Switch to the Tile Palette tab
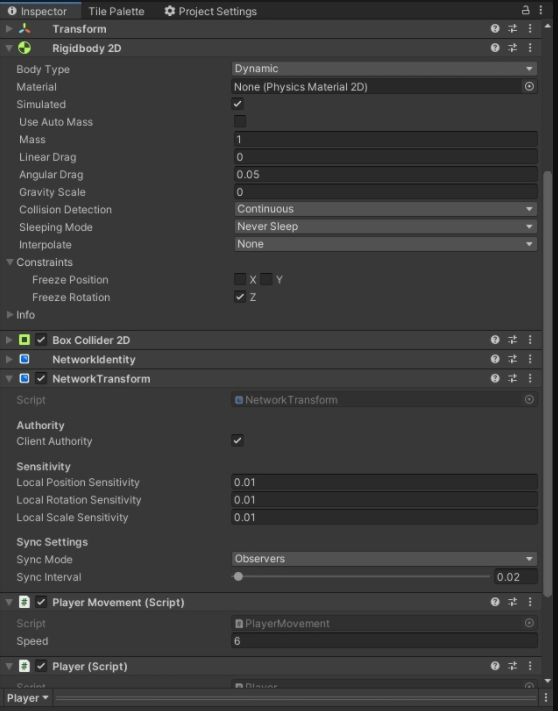The image size is (558, 711). click(116, 11)
